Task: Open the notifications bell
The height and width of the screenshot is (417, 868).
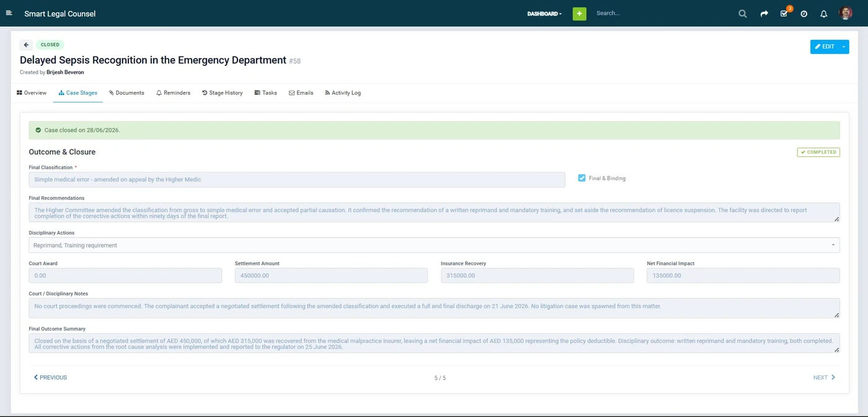Action: [824, 14]
